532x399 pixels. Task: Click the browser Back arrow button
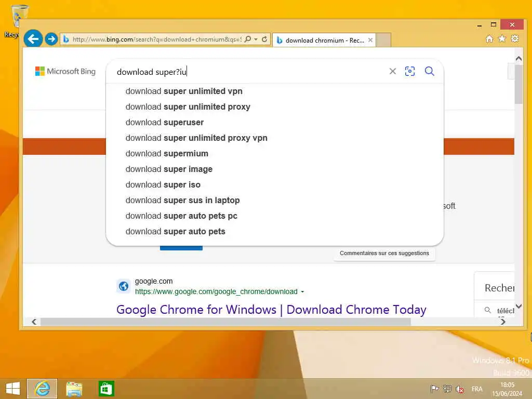point(33,39)
